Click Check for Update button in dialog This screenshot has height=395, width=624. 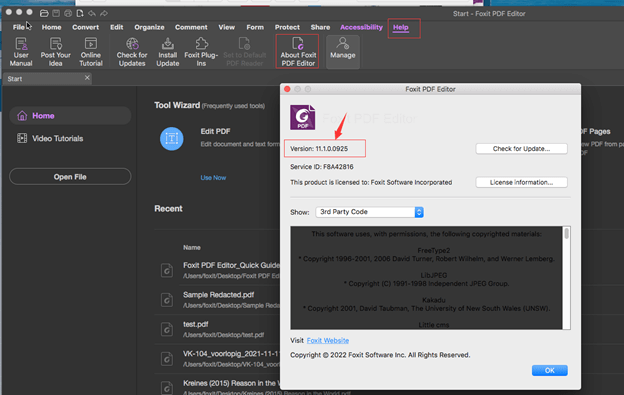coord(521,149)
